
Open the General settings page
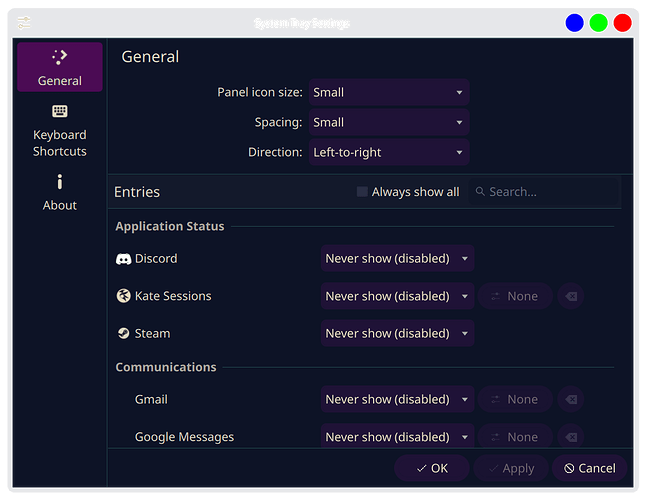click(60, 67)
